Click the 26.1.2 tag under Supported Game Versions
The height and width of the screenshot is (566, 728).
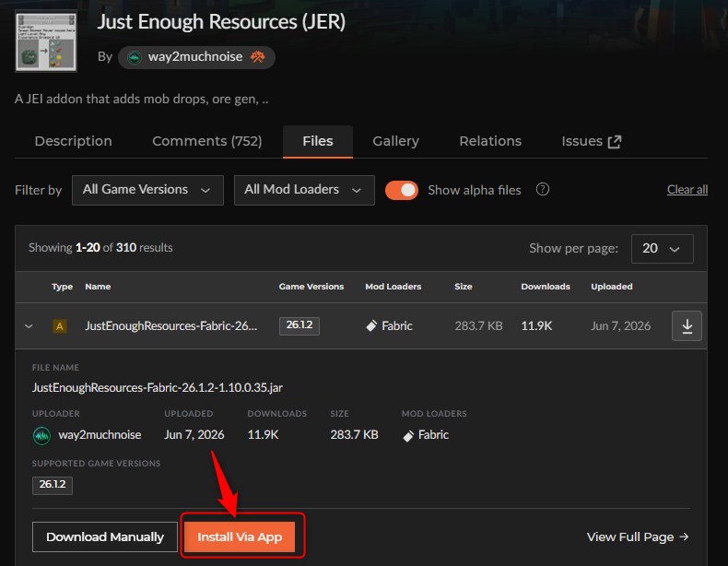pyautogui.click(x=53, y=485)
